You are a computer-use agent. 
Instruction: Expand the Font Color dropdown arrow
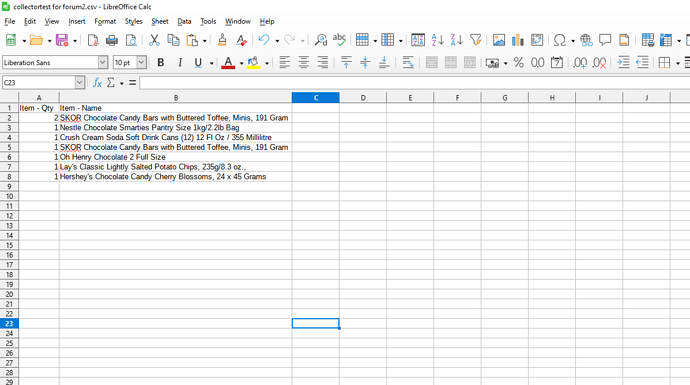click(x=241, y=63)
